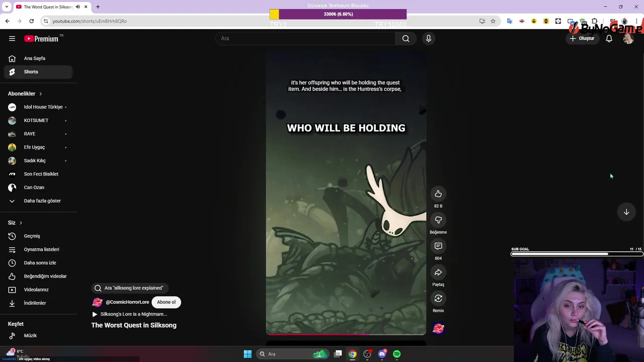Open Spotify from the taskbar
This screenshot has width=644, height=362.
(396, 354)
